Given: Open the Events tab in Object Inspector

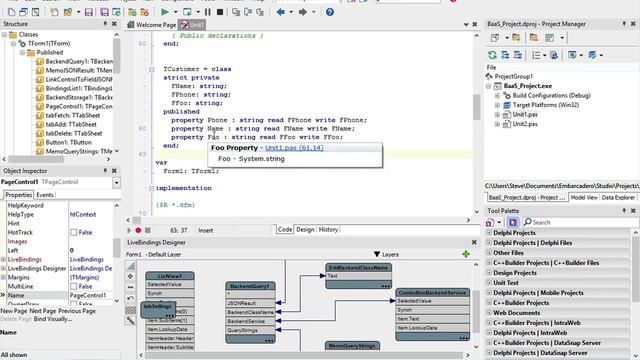Looking at the screenshot, I should pyautogui.click(x=45, y=195).
